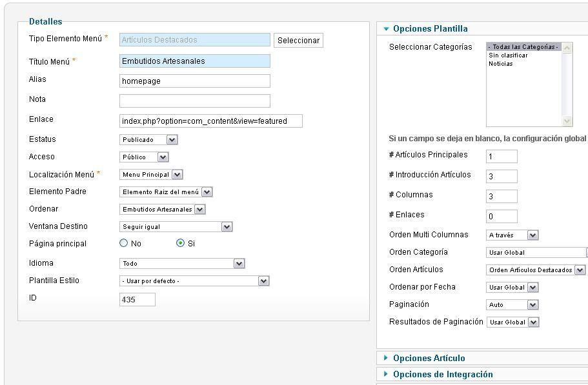The image size is (588, 385).
Task: Select Todas las Categorías in list
Action: [524, 47]
